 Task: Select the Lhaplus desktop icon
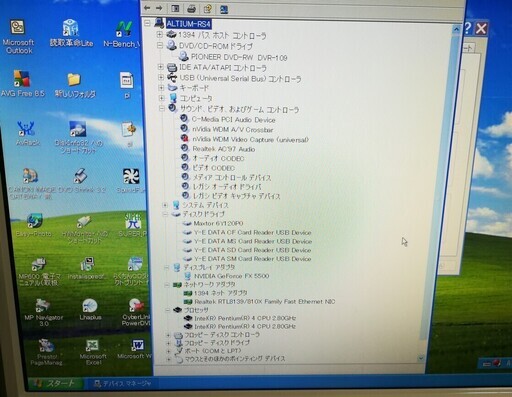(x=90, y=310)
